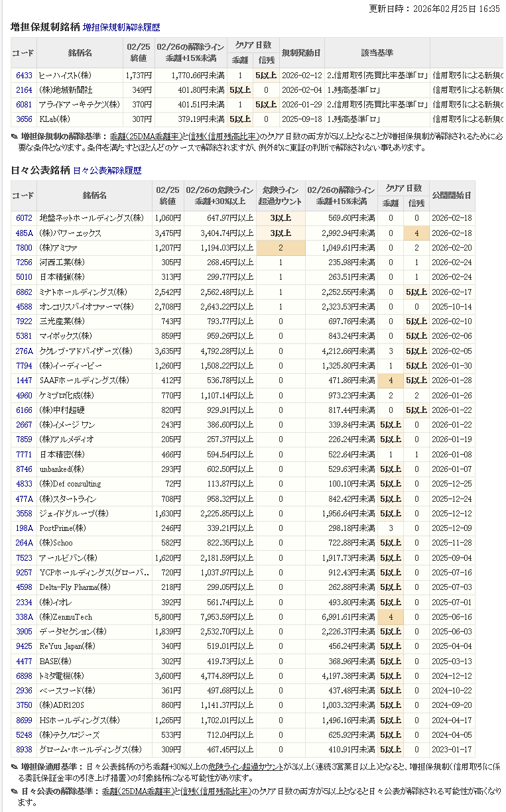Open code 276A ククレブ・アドバイザーズ
Image resolution: width=506 pixels, height=812 pixels.
coord(24,351)
